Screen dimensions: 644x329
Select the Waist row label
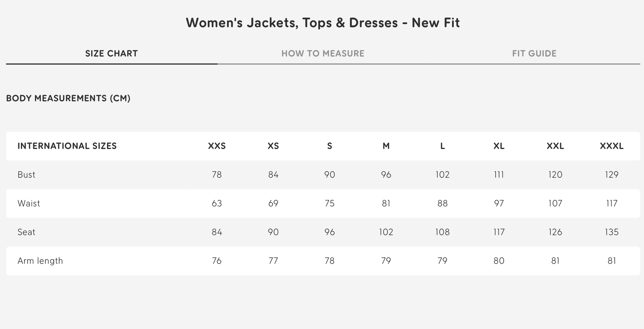(x=29, y=204)
